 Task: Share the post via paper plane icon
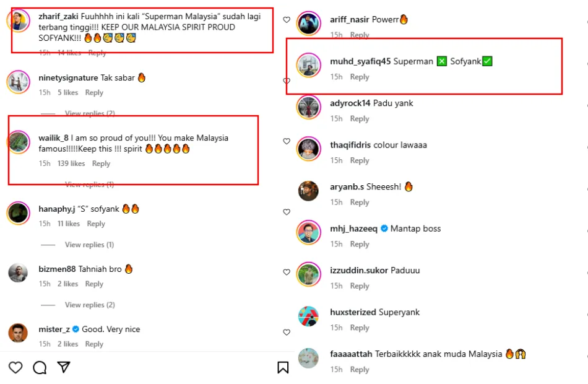click(x=64, y=367)
